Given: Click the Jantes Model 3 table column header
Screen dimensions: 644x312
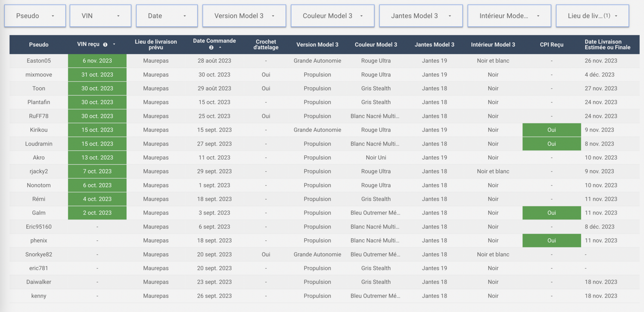Looking at the screenshot, I should coord(435,45).
